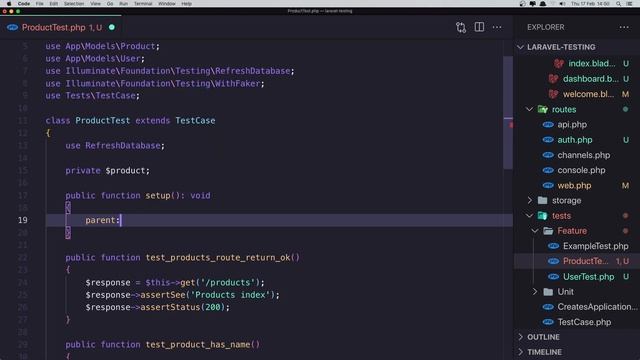Click the PHP icon beside web.php

(548, 185)
